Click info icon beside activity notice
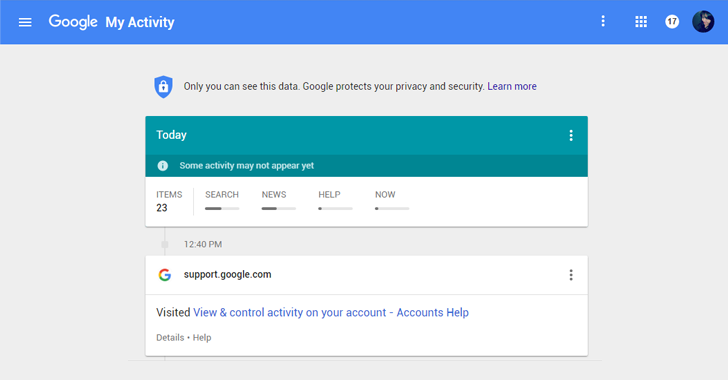Image resolution: width=728 pixels, height=380 pixels. point(162,166)
